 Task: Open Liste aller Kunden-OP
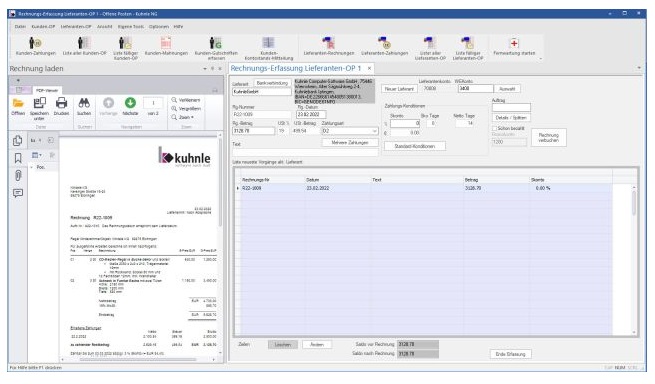point(84,47)
